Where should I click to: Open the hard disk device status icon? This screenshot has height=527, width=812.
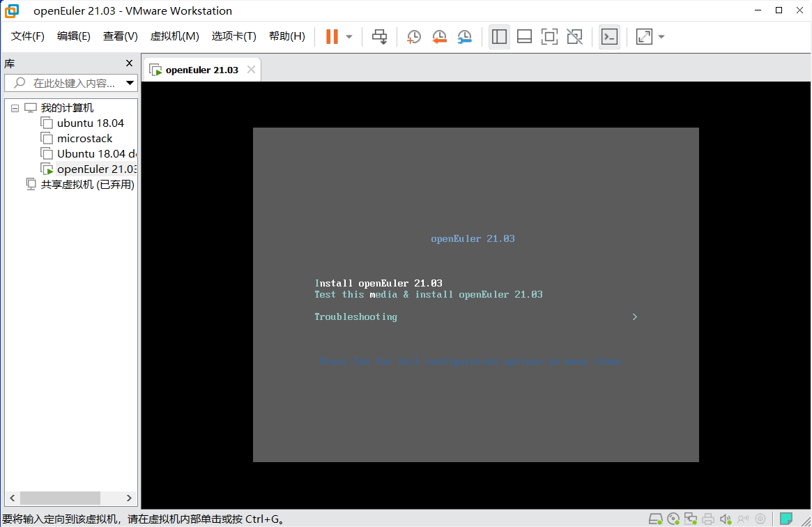[656, 519]
